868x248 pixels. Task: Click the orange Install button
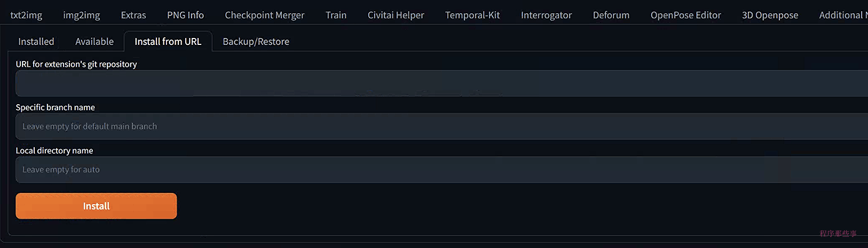click(96, 206)
